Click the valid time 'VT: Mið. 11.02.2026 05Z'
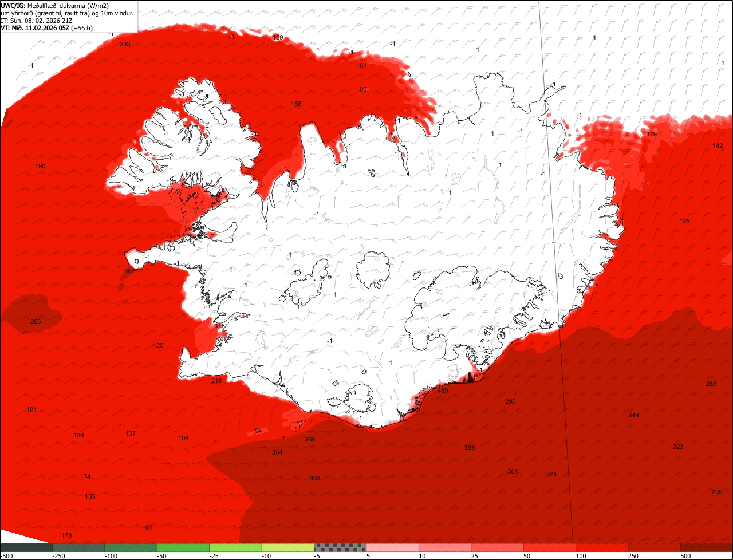Screen dimensions: 733x560 36,27
